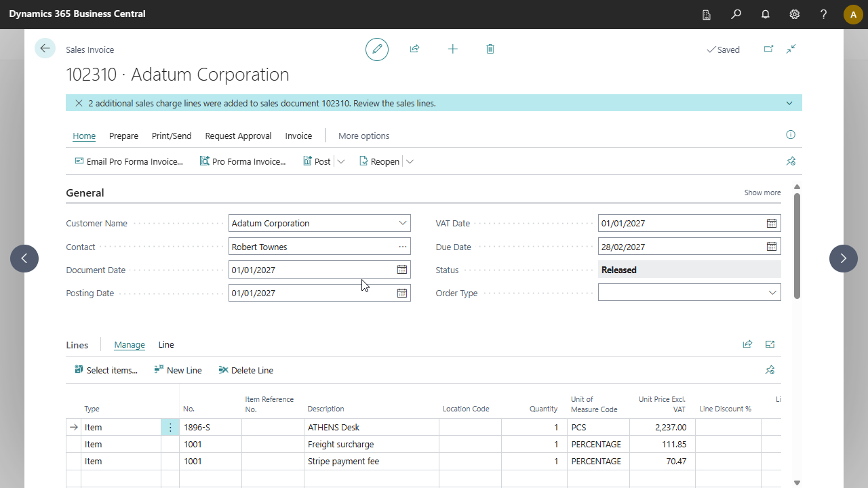Open Contact lookup ellipsis

pyautogui.click(x=403, y=247)
